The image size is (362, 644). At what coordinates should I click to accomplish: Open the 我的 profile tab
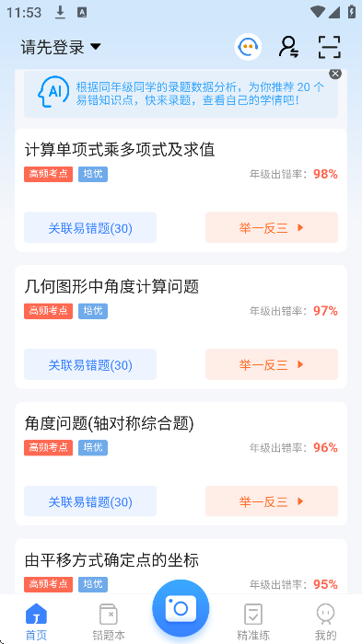click(x=325, y=622)
